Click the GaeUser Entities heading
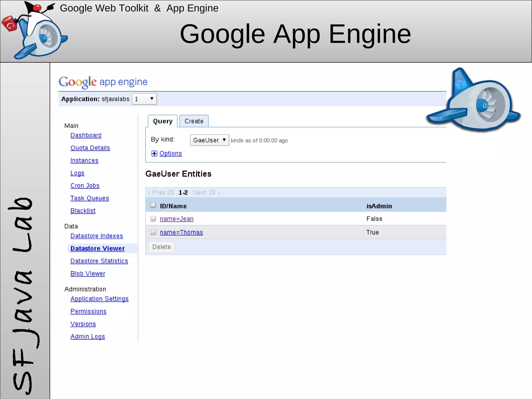This screenshot has width=532, height=399. [178, 174]
